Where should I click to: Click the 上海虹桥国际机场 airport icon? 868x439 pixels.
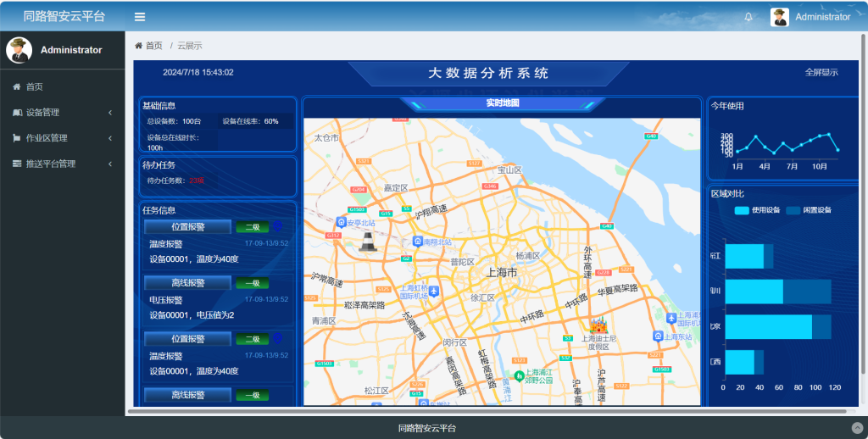(x=434, y=292)
